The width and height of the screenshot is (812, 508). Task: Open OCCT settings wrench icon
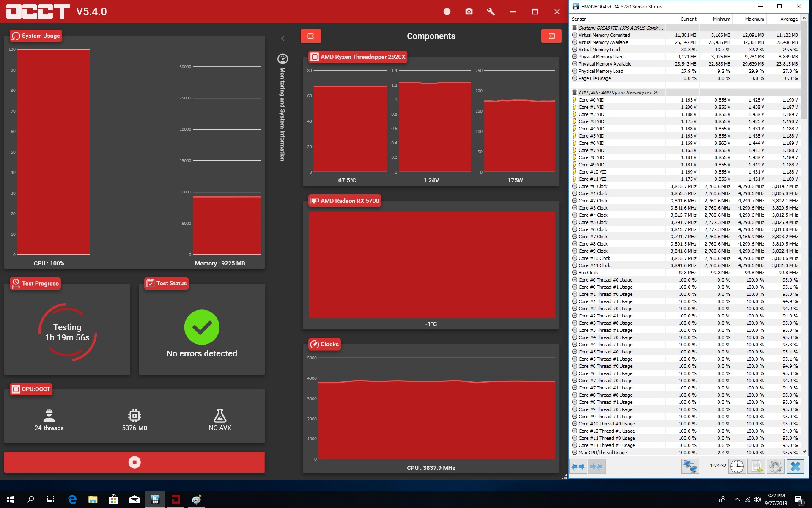491,12
